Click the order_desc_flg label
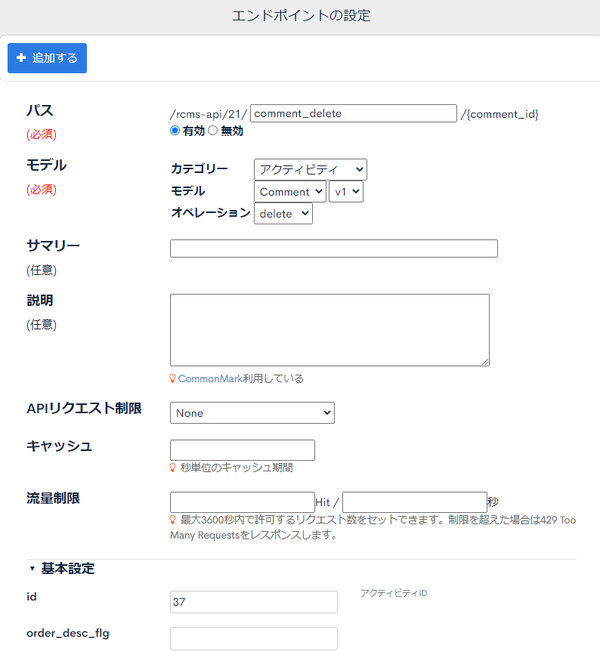600x670 pixels. [68, 633]
